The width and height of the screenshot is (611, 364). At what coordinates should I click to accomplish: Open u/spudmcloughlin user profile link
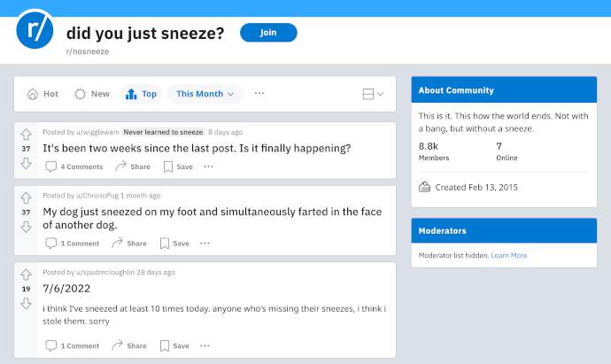(x=105, y=273)
